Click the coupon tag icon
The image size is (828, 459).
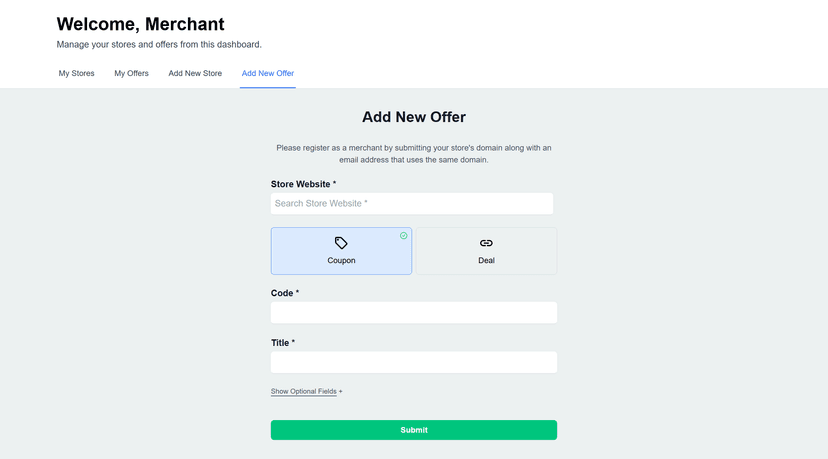point(341,243)
